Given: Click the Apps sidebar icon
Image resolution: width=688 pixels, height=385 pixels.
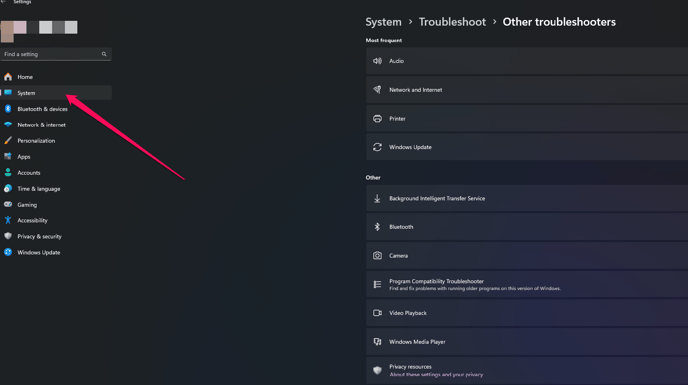Looking at the screenshot, I should (x=8, y=156).
